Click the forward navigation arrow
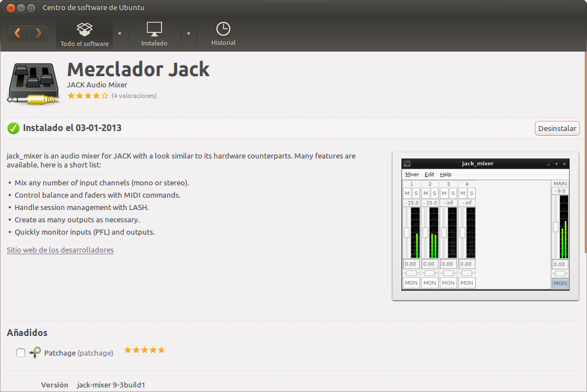587x392 pixels. pos(38,32)
